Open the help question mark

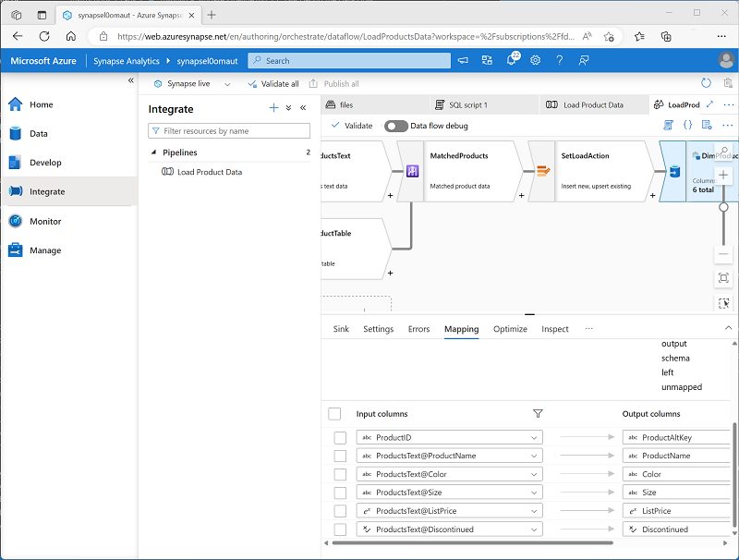pos(560,60)
